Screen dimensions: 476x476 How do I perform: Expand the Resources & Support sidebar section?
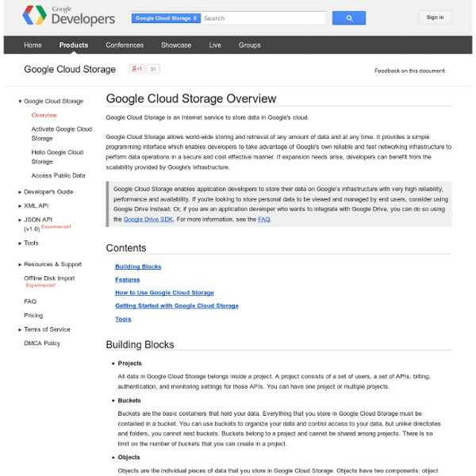[x=20, y=264]
